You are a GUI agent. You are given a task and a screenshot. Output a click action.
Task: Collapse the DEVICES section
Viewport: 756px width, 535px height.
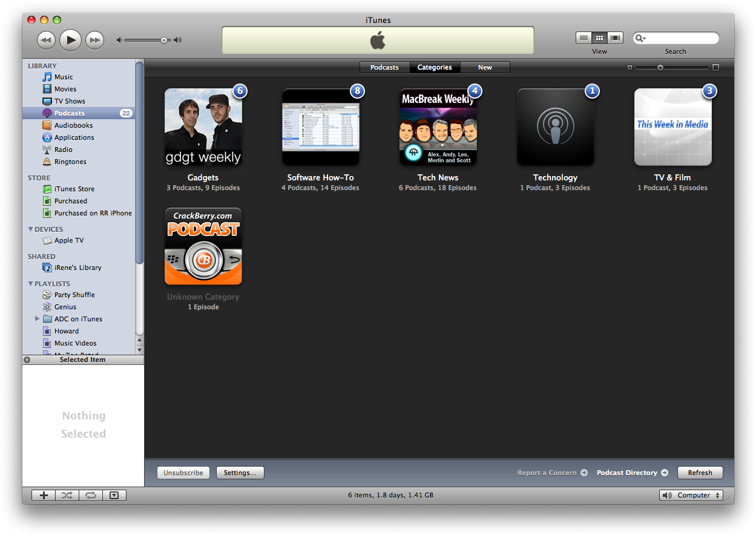pos(31,229)
